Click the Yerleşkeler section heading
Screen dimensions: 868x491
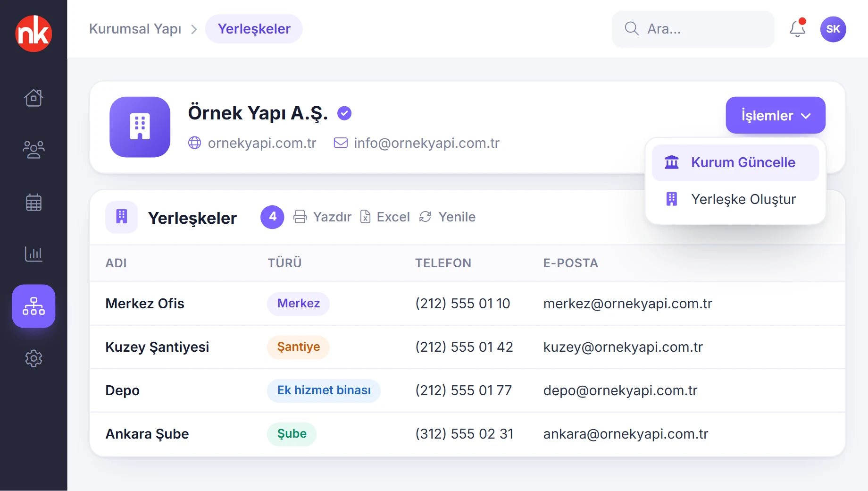point(192,218)
